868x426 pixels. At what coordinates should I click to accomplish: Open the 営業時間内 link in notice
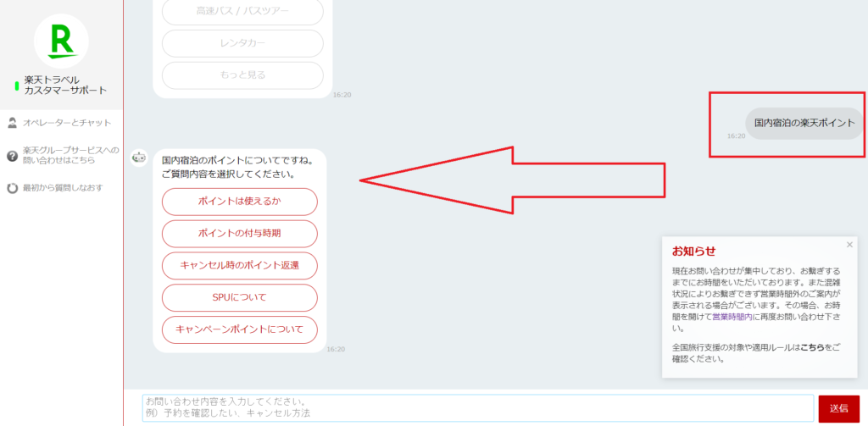point(732,317)
